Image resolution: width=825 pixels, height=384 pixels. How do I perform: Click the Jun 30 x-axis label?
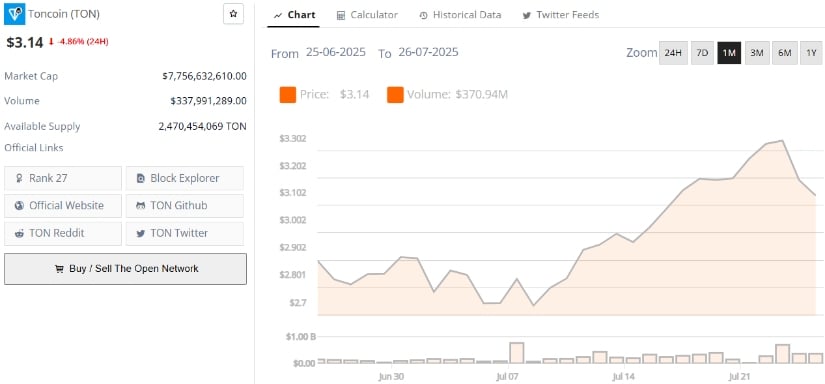tap(391, 377)
